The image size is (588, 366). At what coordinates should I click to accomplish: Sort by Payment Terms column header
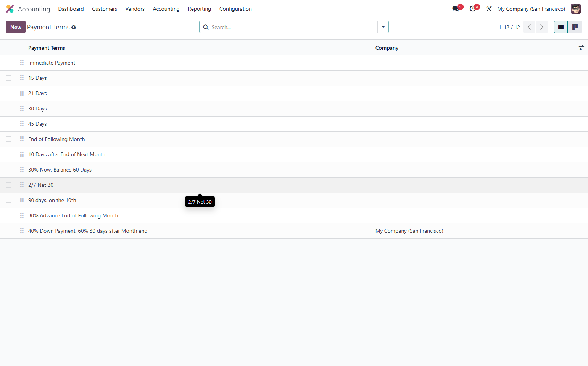(x=47, y=48)
